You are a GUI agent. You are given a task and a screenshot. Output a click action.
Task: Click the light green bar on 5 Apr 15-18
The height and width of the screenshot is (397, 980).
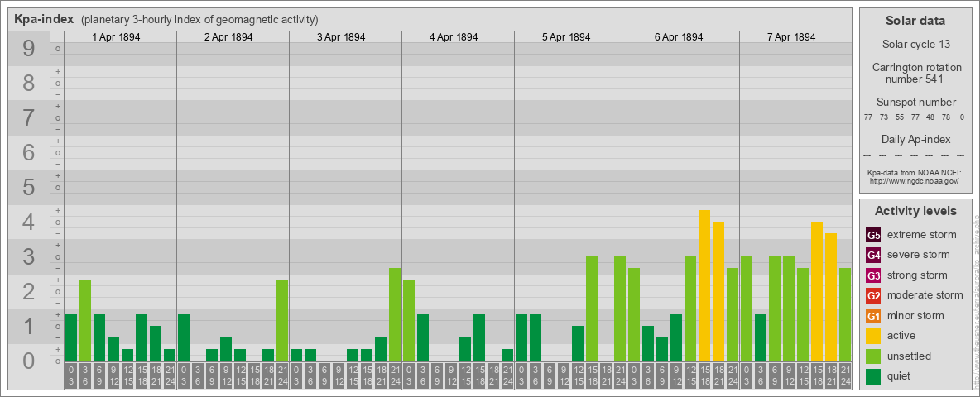pos(592,309)
